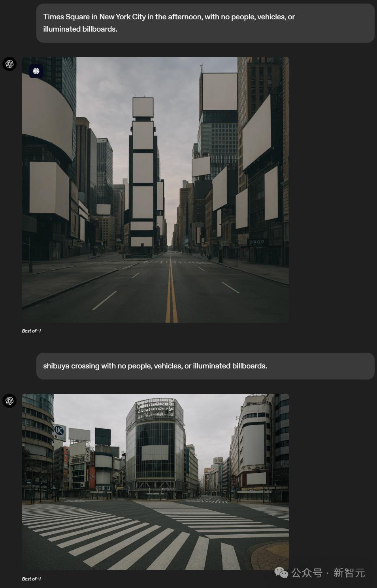The image size is (377, 588).
Task: Click "Best of ~1" under the Times Square image
Action: pyautogui.click(x=31, y=331)
